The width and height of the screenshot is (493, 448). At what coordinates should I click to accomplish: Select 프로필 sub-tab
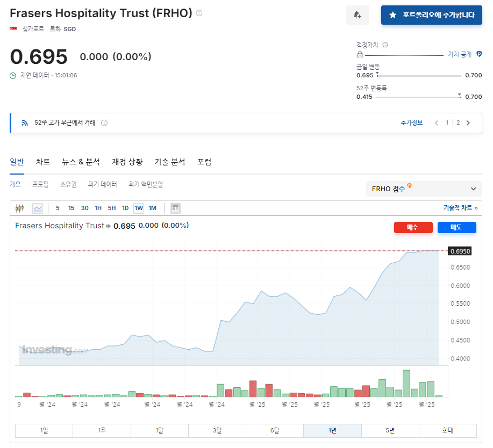pos(40,184)
